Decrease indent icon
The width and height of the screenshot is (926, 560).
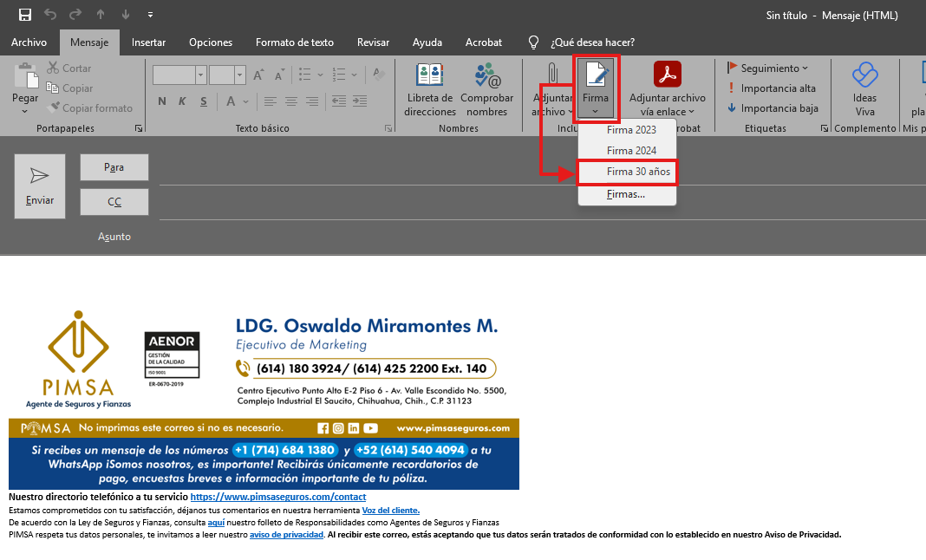tap(339, 101)
